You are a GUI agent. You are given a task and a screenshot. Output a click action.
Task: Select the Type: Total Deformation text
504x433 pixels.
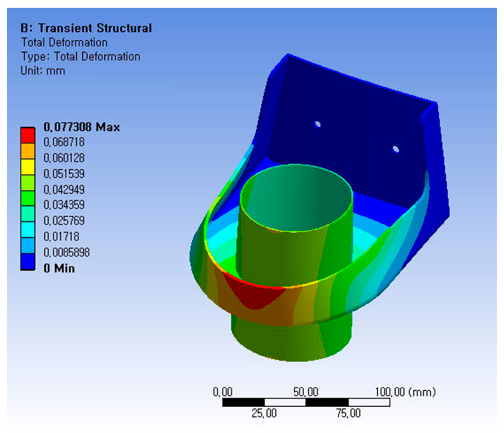point(81,56)
